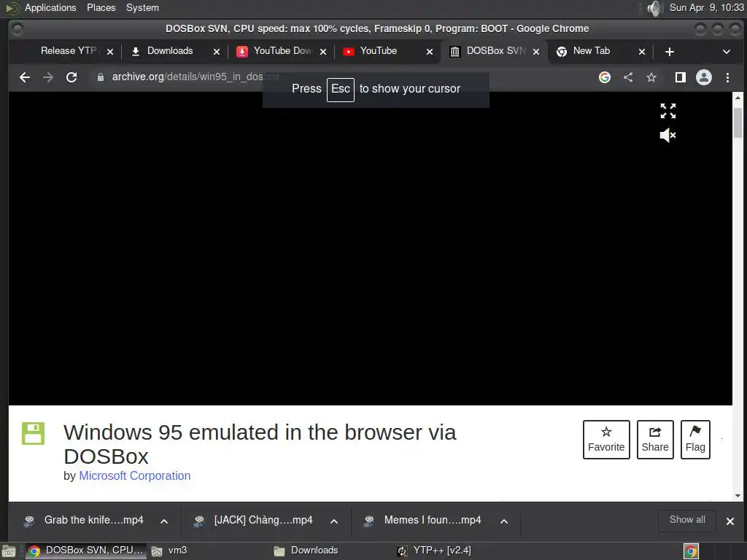The image size is (747, 560).
Task: Expand options for Grab the knife download
Action: [x=164, y=521]
